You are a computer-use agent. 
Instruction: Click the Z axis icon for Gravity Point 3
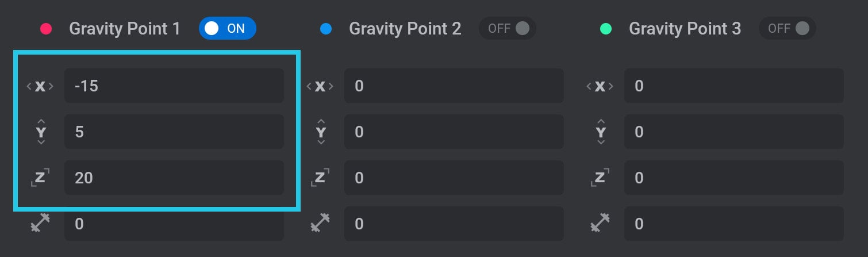pyautogui.click(x=600, y=178)
